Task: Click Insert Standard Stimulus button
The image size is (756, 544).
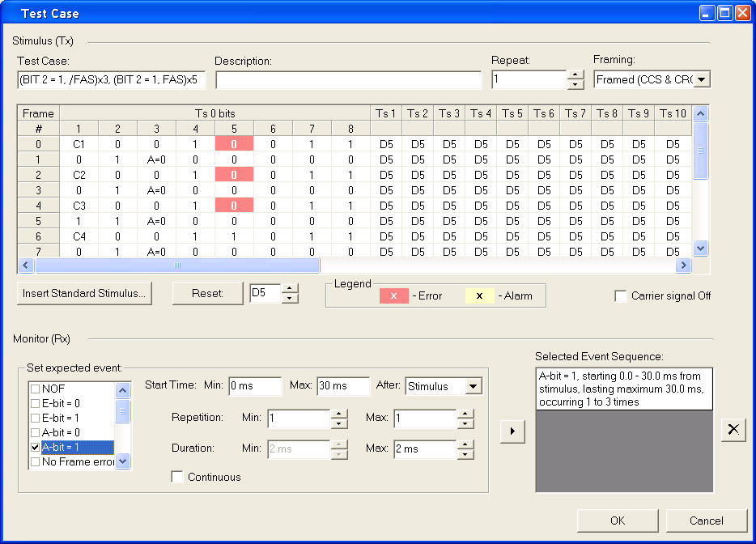Action: click(84, 293)
